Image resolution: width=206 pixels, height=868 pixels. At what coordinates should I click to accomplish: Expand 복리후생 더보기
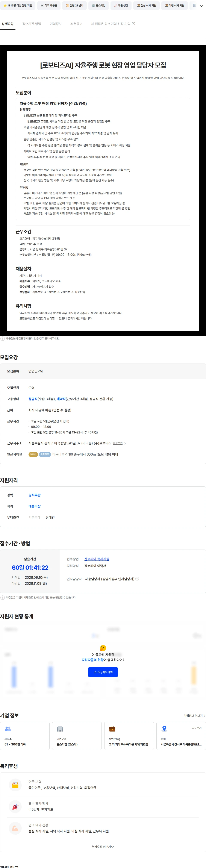pyautogui.click(x=103, y=847)
